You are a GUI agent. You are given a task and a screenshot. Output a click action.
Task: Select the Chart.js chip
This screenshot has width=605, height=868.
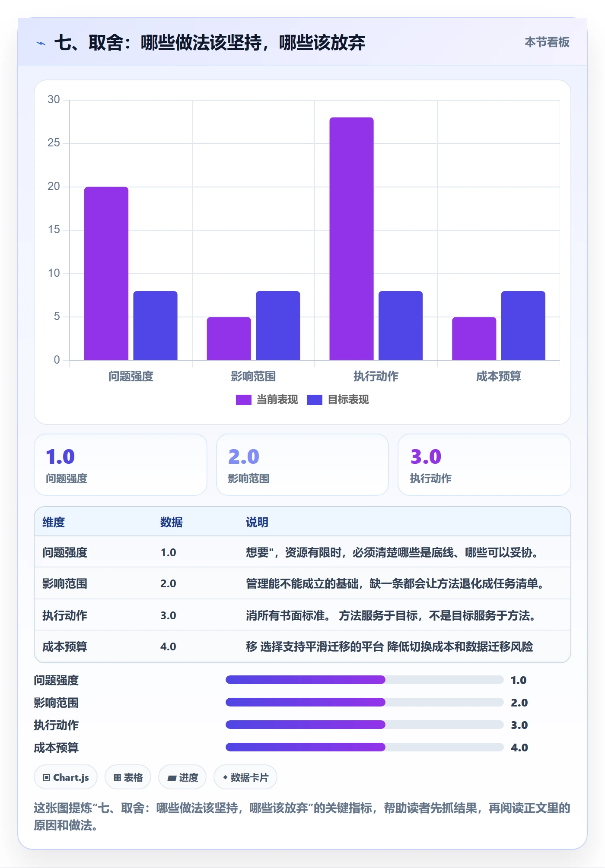pos(66,777)
